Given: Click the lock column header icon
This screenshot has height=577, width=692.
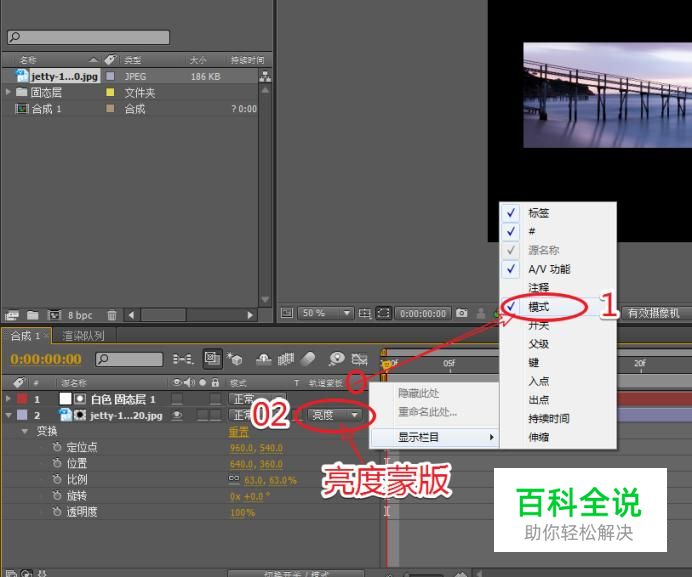Looking at the screenshot, I should [x=215, y=382].
